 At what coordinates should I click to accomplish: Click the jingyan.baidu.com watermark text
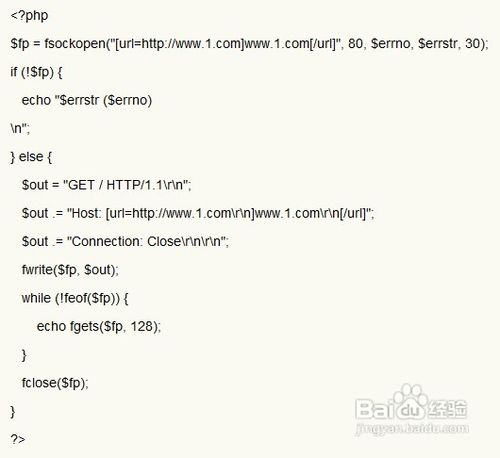412,428
